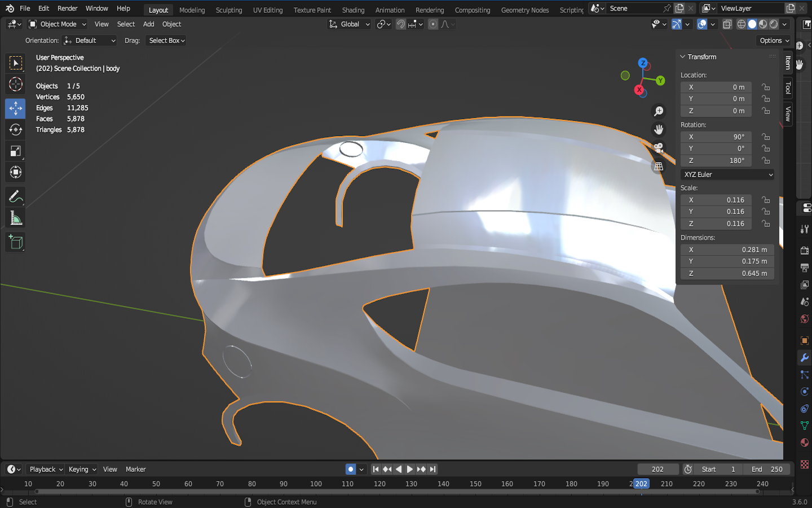
Task: Play the animation forward
Action: tap(410, 469)
